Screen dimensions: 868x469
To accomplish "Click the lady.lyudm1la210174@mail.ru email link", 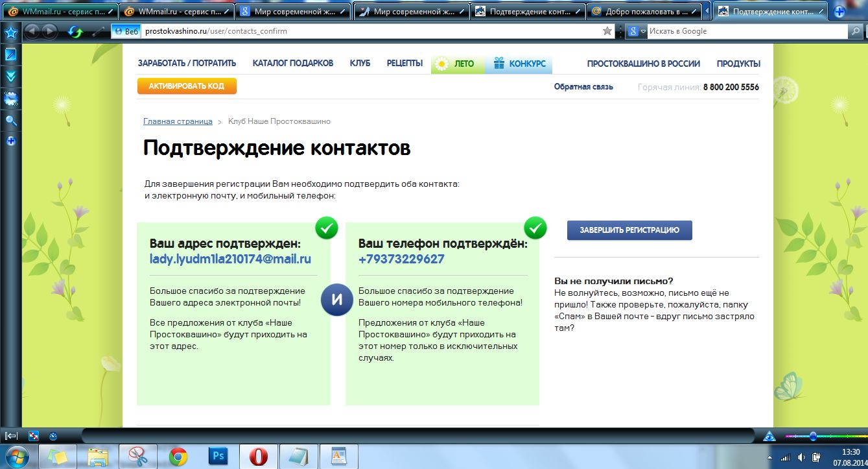I will tap(230, 259).
